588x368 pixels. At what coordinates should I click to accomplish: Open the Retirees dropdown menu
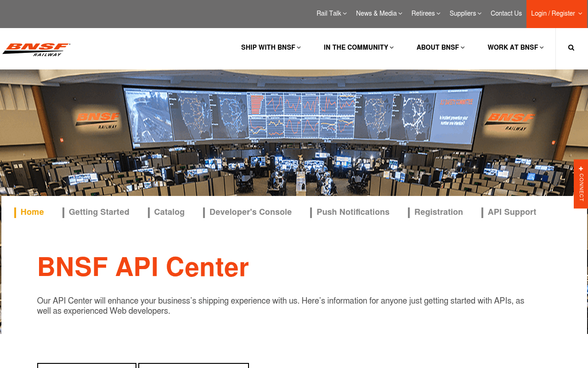(x=426, y=13)
